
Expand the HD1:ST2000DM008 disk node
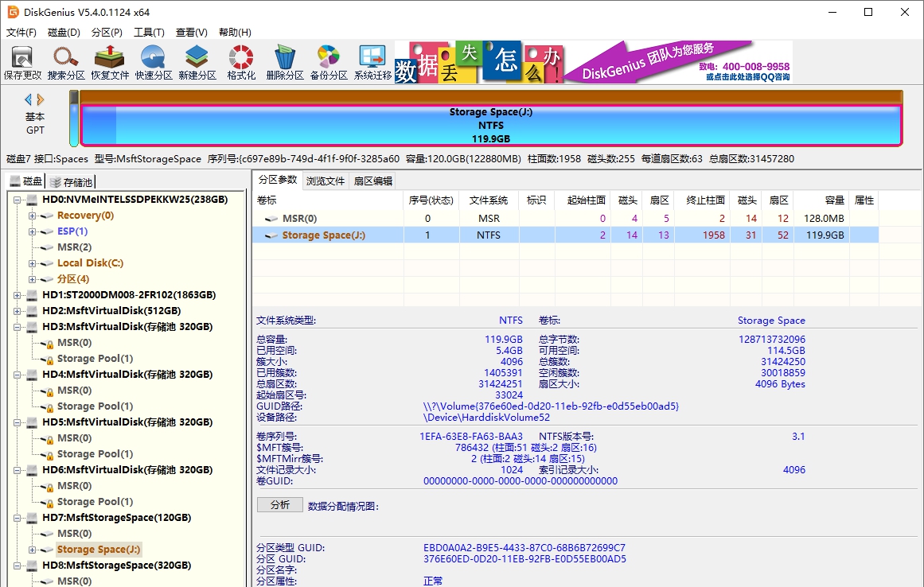pyautogui.click(x=18, y=294)
